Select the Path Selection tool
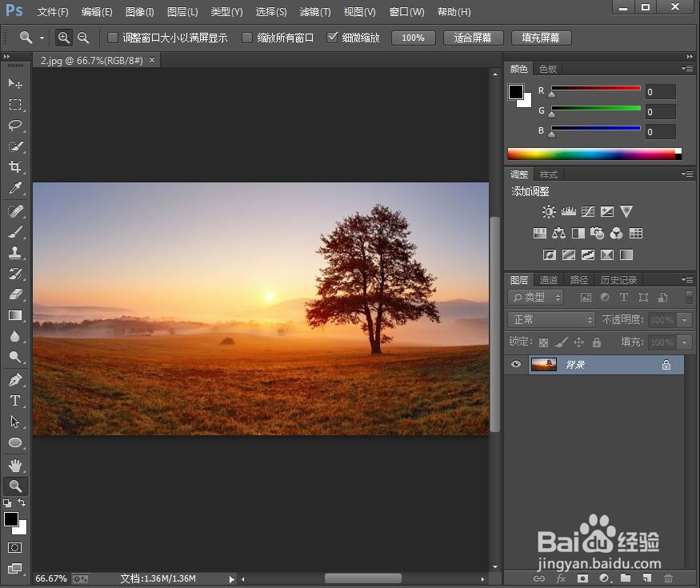Viewport: 700px width, 588px height. click(15, 422)
